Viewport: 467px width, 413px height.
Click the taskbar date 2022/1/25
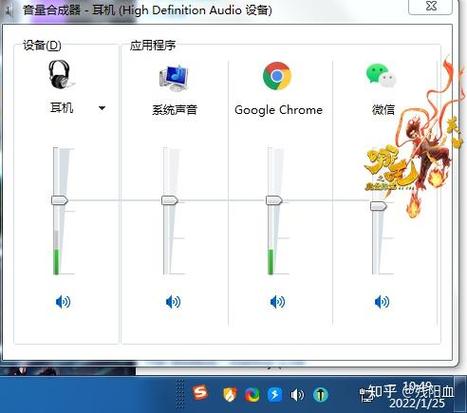point(417,403)
